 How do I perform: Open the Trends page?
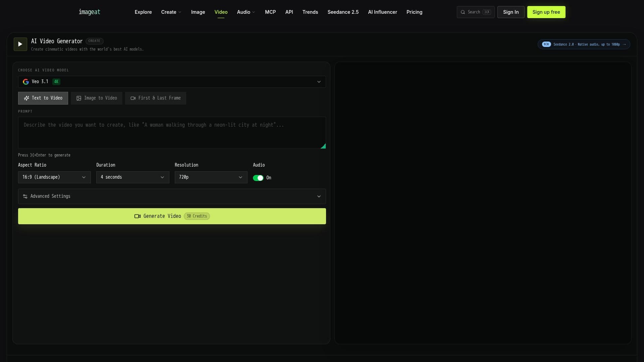310,12
